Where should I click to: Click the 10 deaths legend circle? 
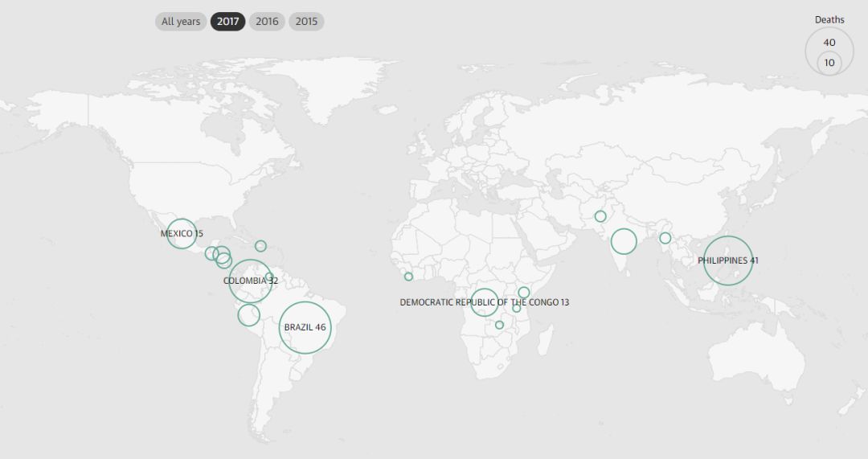pyautogui.click(x=829, y=63)
